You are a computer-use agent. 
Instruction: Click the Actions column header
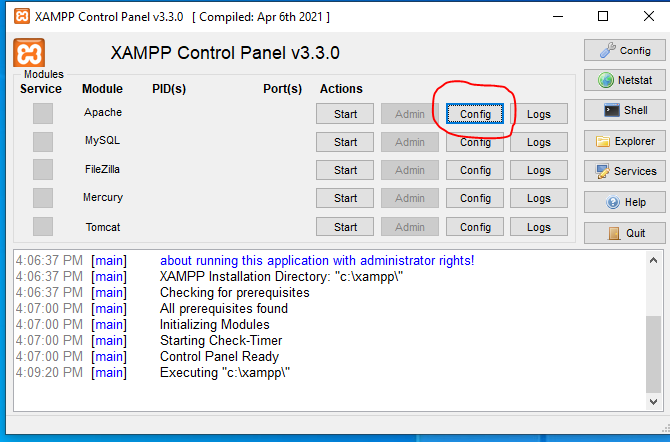tap(341, 88)
